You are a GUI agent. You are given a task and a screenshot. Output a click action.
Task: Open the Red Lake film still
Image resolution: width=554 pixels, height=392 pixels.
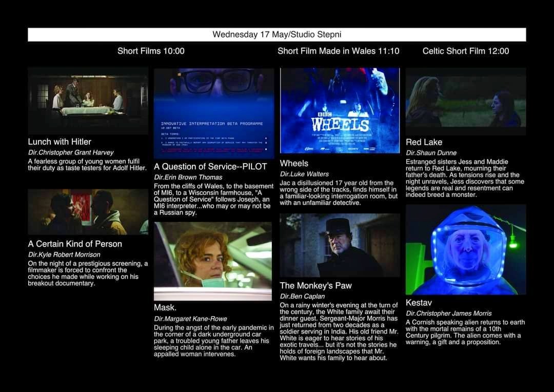[466, 101]
